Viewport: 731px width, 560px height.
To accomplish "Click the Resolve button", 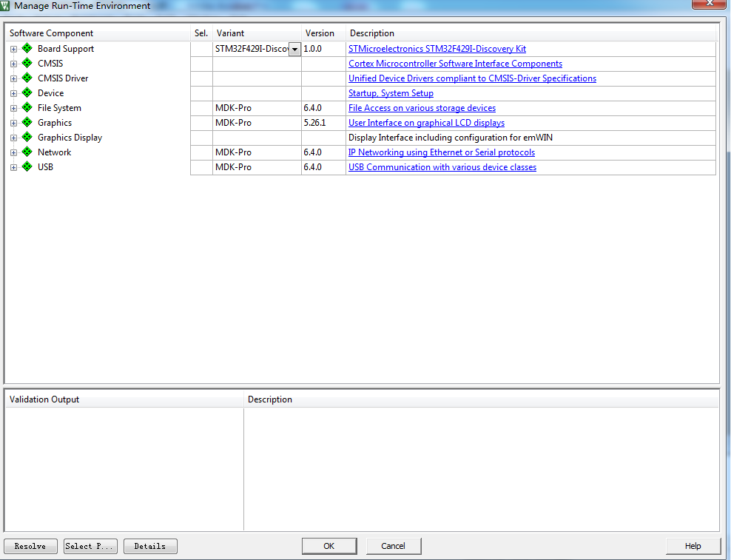I will 30,546.
